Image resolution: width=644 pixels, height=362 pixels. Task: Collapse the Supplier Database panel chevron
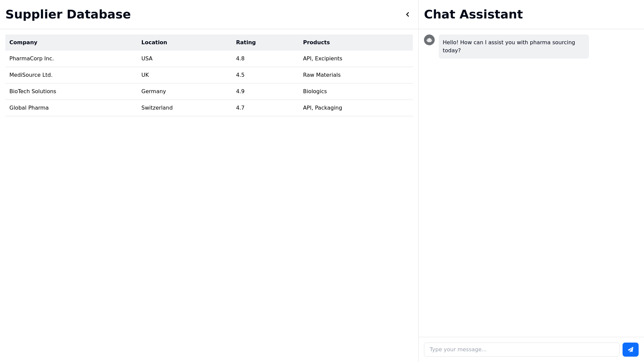[408, 14]
